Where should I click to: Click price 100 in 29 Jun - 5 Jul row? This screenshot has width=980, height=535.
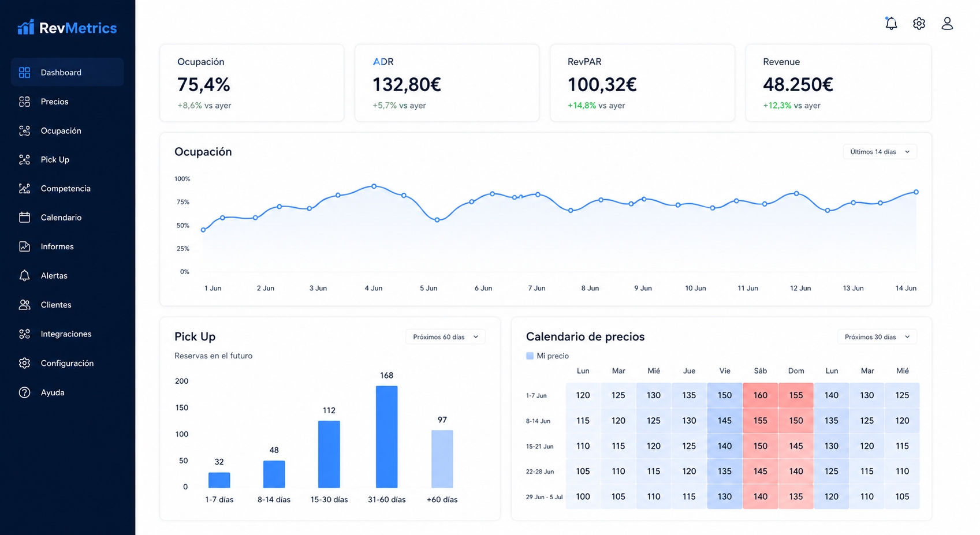pyautogui.click(x=583, y=496)
